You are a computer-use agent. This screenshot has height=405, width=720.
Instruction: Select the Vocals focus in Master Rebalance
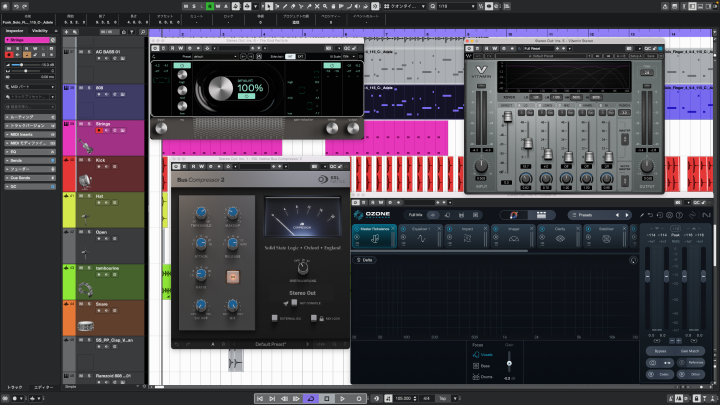(483, 354)
